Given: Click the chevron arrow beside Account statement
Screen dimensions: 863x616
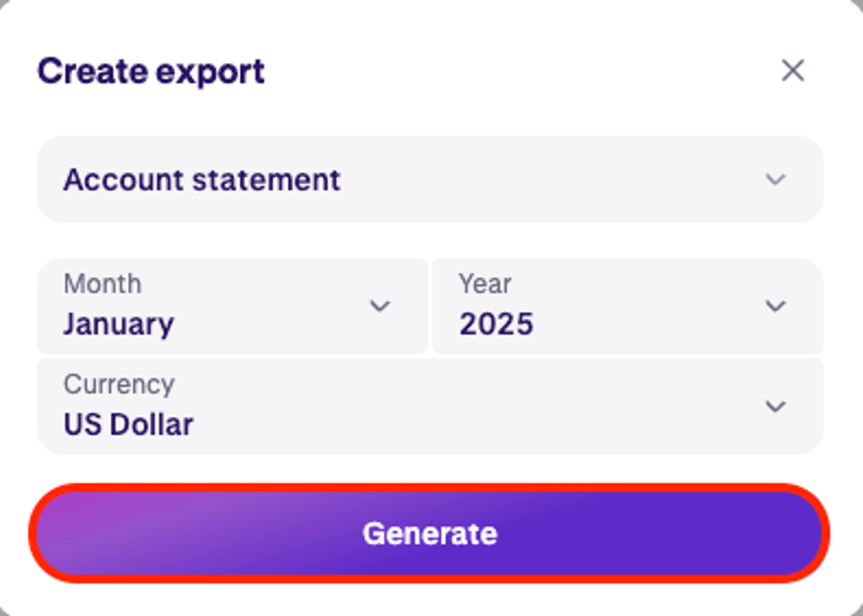Looking at the screenshot, I should coord(775,180).
